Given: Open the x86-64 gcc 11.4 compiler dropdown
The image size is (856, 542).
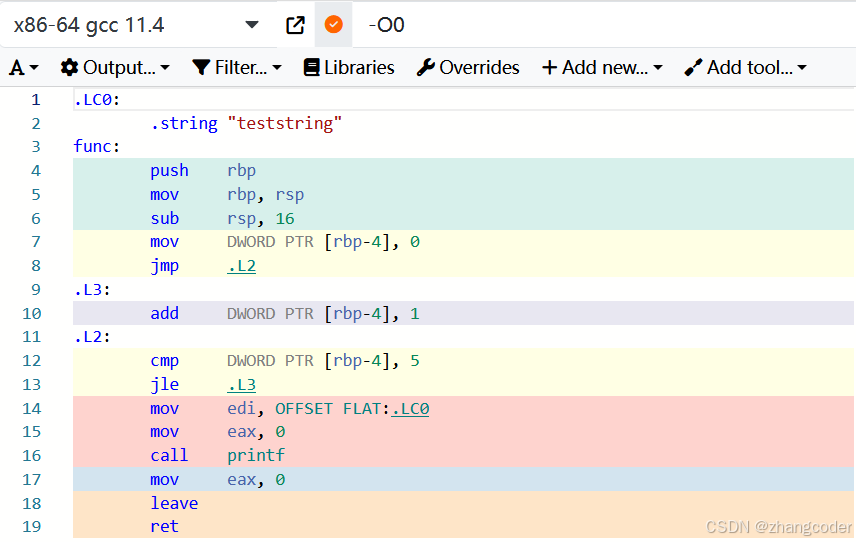Looking at the screenshot, I should click(136, 25).
